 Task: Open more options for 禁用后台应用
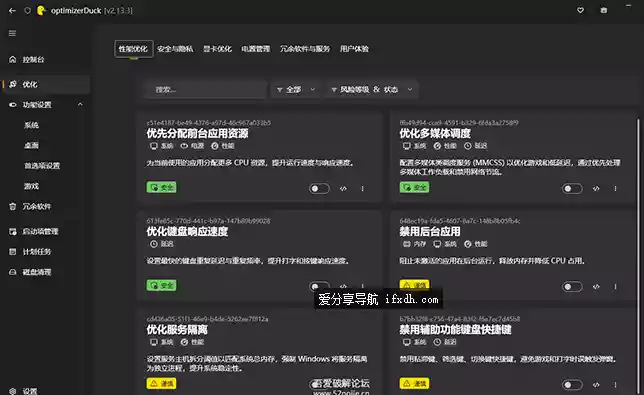(615, 287)
